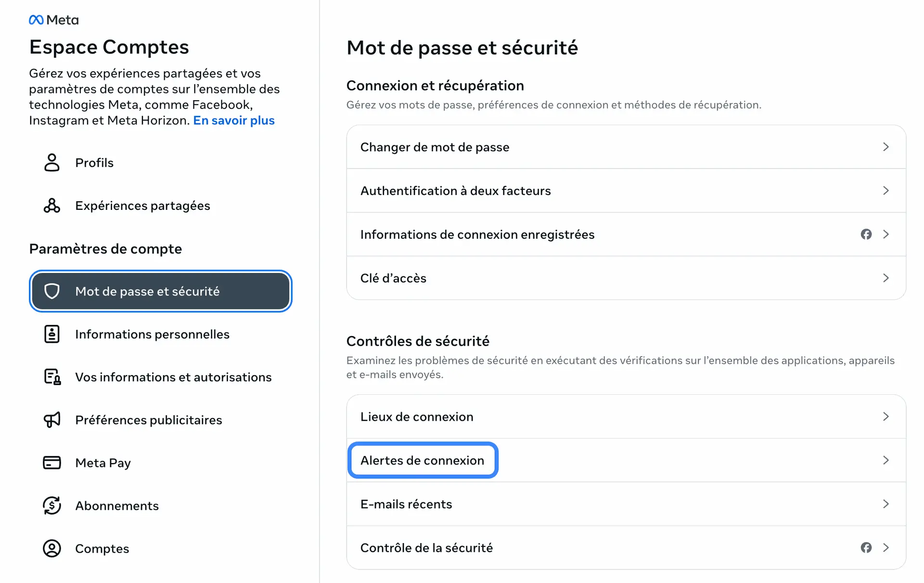
Task: Open Alertes de connexion settings
Action: pos(423,461)
